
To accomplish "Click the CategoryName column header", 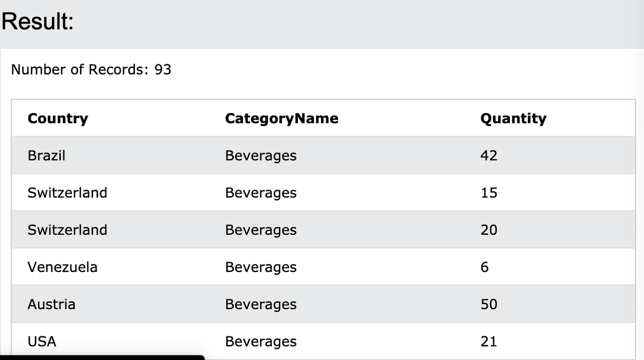I will click(282, 119).
